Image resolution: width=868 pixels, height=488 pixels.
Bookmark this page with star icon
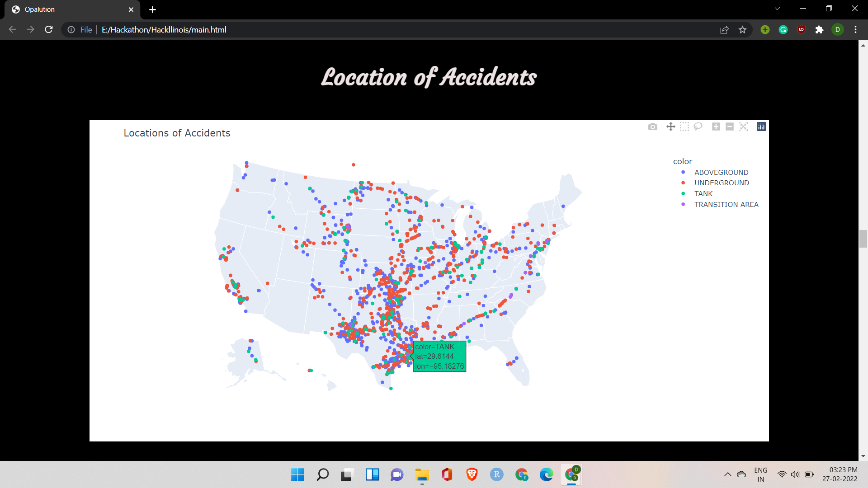[742, 30]
